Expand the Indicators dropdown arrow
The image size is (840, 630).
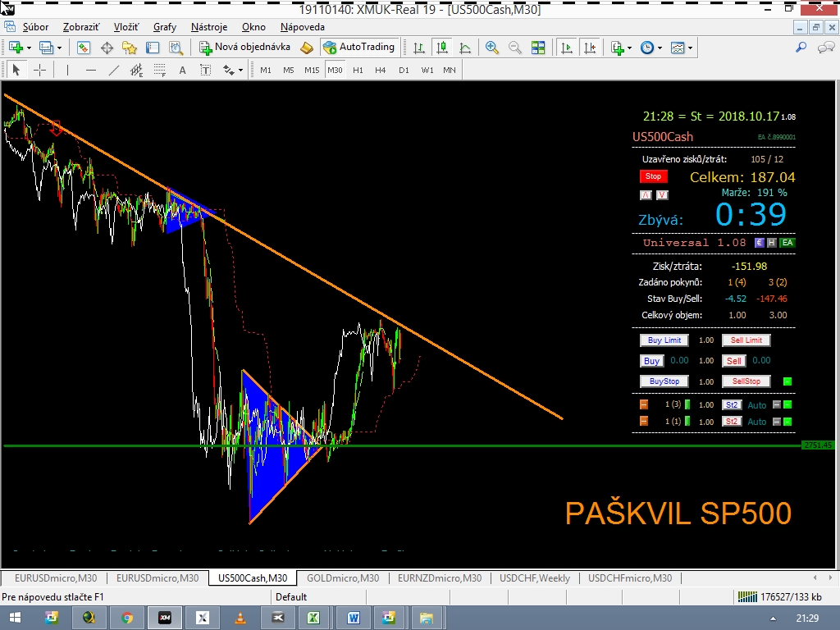click(629, 48)
